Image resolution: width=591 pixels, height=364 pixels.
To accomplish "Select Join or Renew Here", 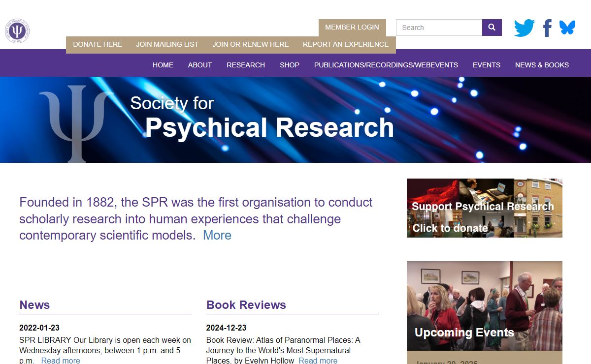I will pos(251,44).
